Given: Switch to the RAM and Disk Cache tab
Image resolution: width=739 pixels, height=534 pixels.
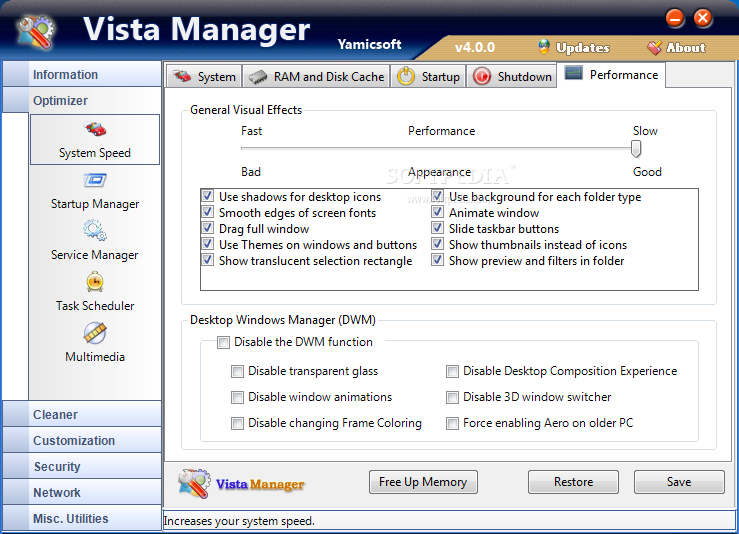Looking at the screenshot, I should click(316, 76).
